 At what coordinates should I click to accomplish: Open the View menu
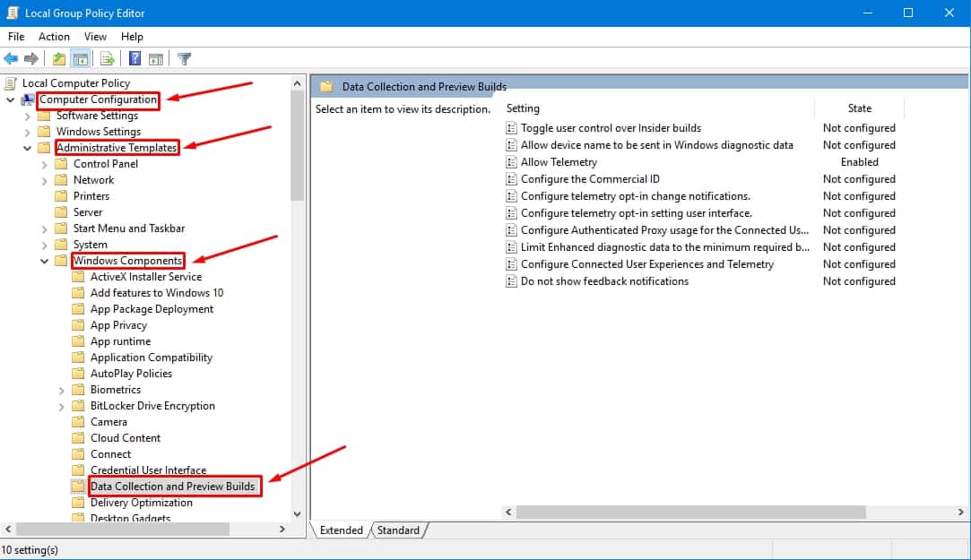pos(95,37)
